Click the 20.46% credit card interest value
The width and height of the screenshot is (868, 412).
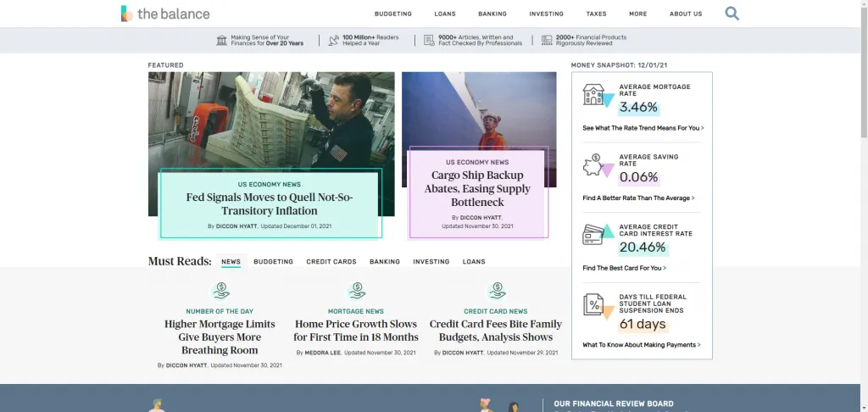(x=643, y=248)
